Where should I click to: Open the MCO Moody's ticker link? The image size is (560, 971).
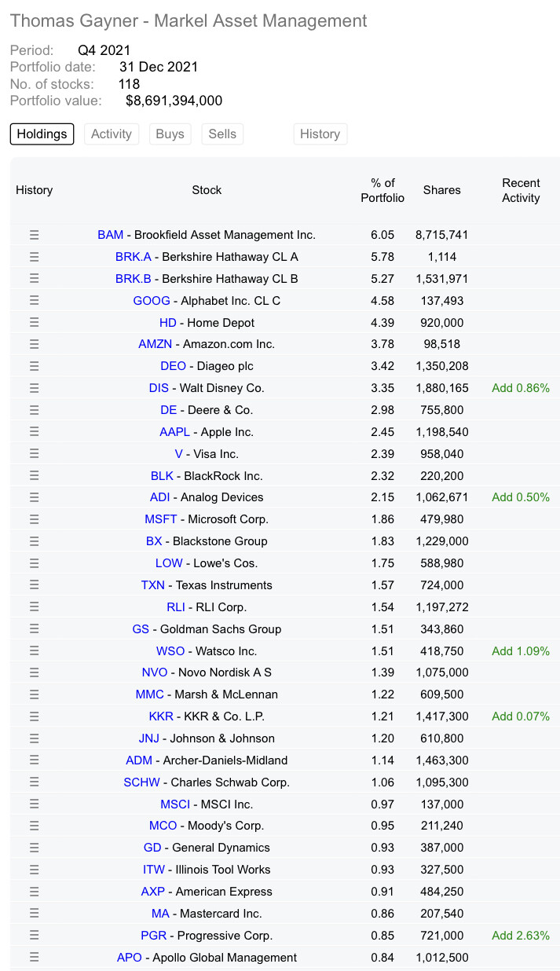pos(163,826)
